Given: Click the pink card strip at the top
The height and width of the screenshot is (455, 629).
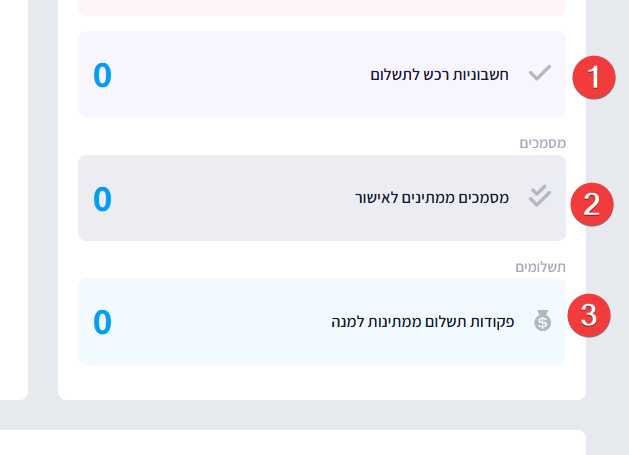Looking at the screenshot, I should coord(320,7).
